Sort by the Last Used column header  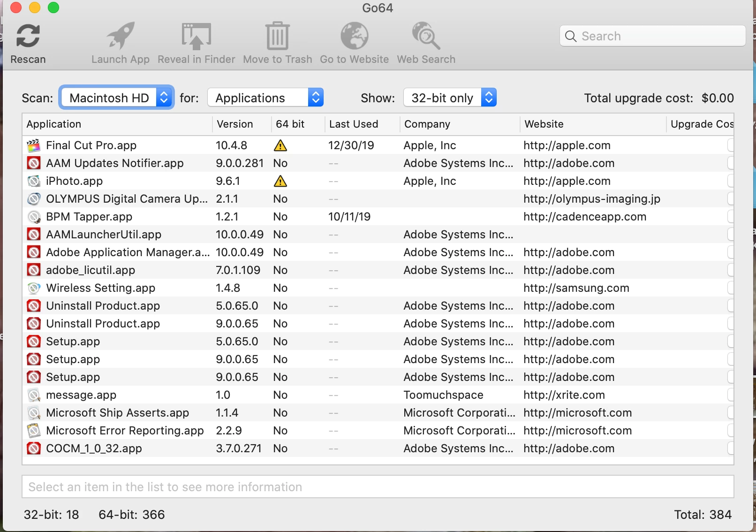pos(362,124)
